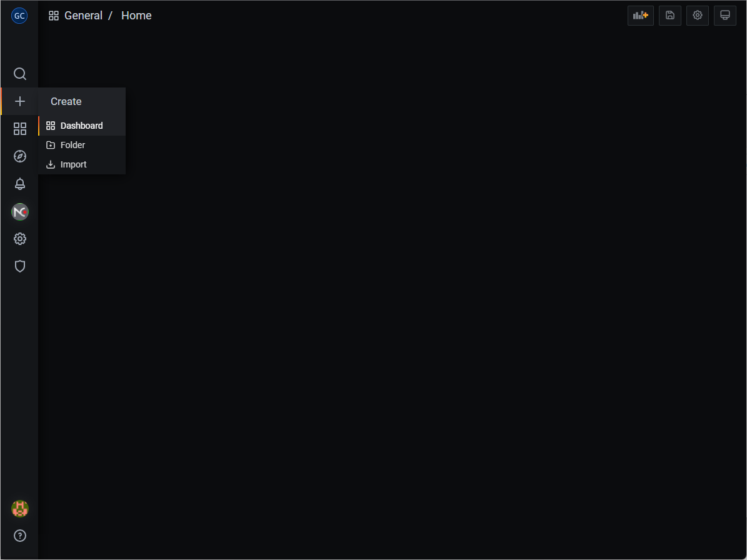Viewport: 747px width, 560px height.
Task: Select Folder in the Create menu
Action: (x=82, y=145)
